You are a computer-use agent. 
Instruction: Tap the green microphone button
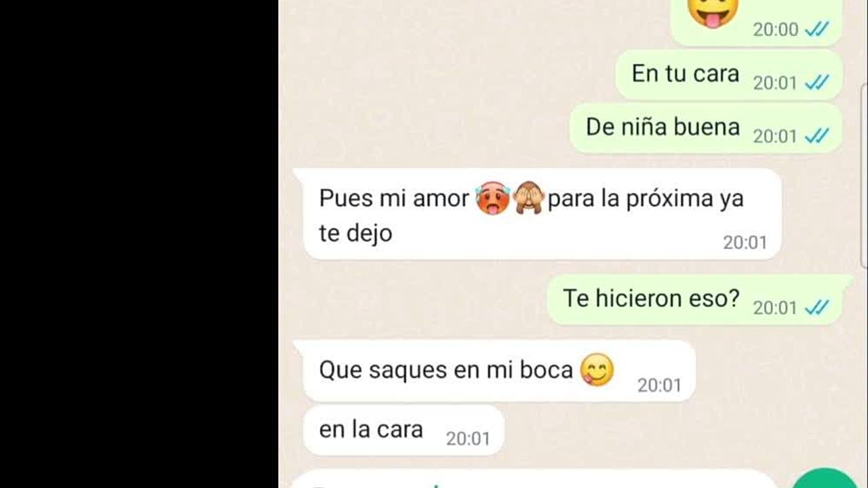825,479
